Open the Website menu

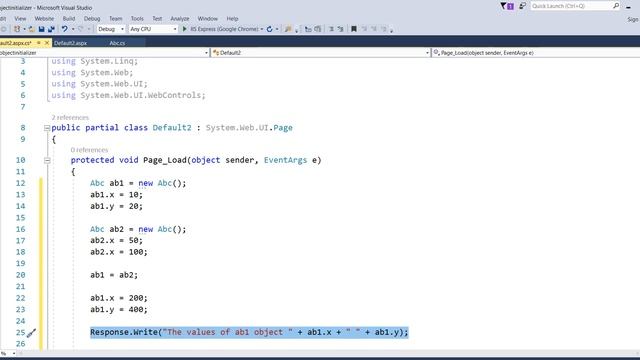(x=44, y=19)
